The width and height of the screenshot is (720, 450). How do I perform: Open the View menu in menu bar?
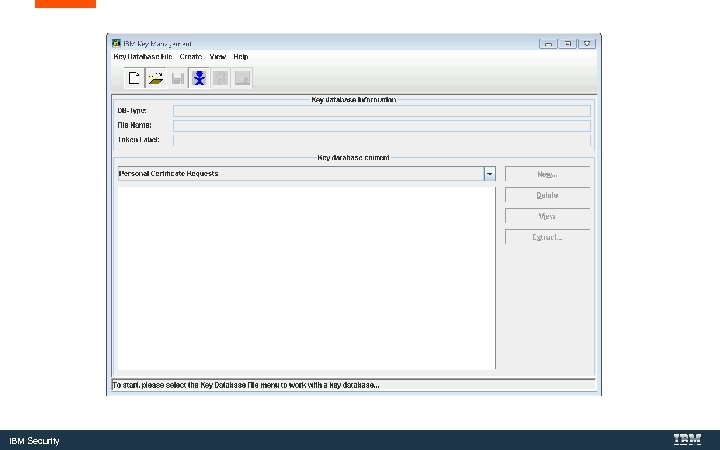(218, 56)
